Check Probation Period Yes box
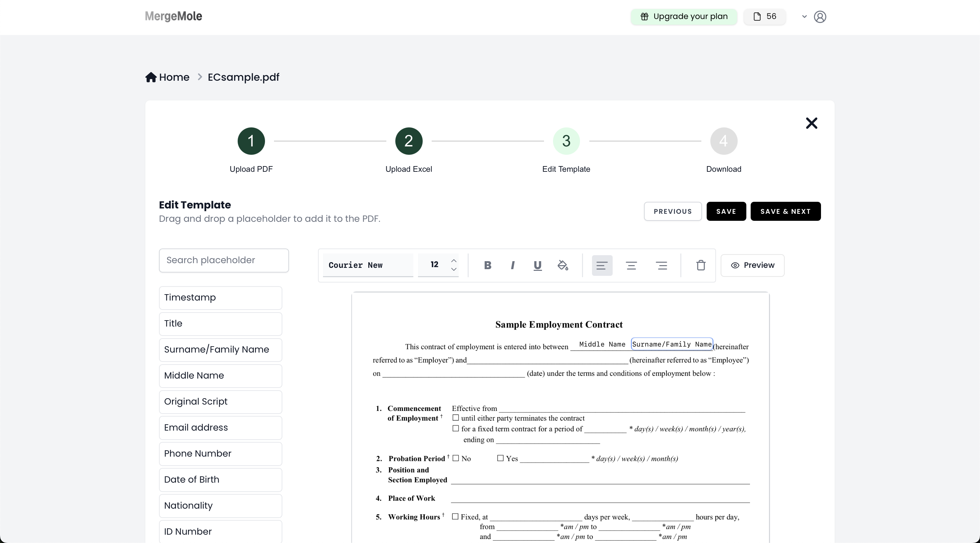 500,458
